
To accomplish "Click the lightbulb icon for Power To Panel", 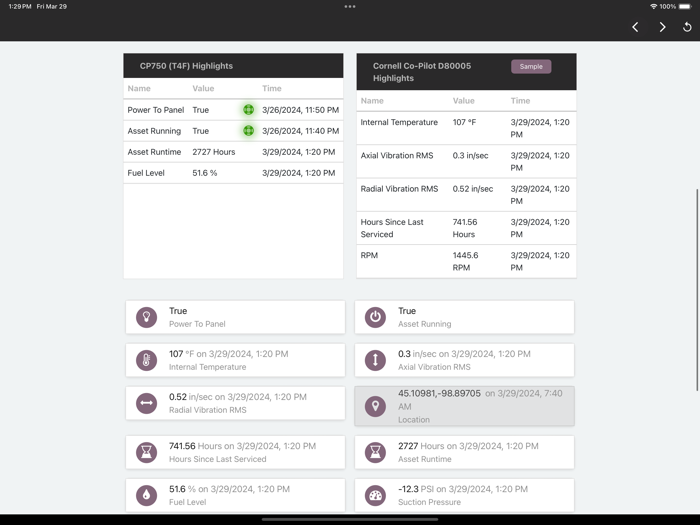I will pyautogui.click(x=146, y=317).
